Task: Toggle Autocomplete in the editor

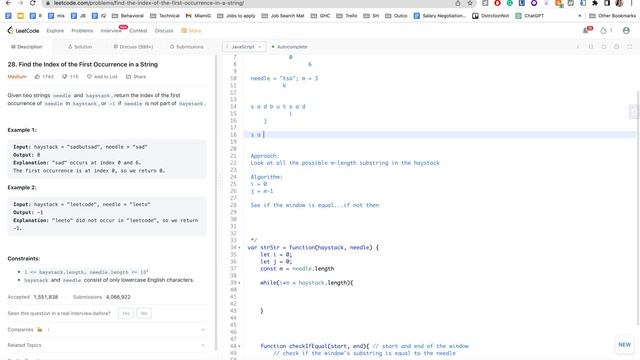Action: click(289, 47)
